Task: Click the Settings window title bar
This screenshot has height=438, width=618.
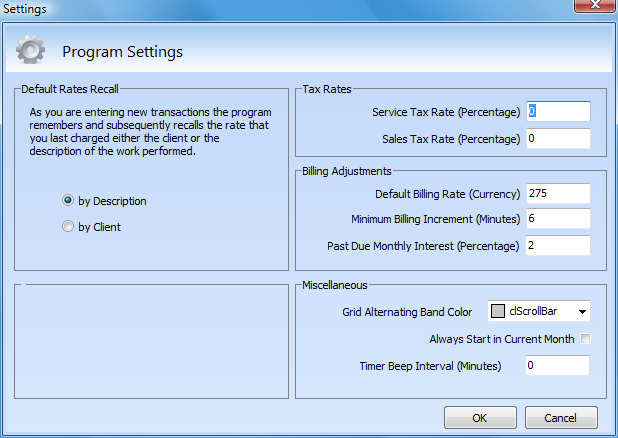Action: [x=300, y=9]
